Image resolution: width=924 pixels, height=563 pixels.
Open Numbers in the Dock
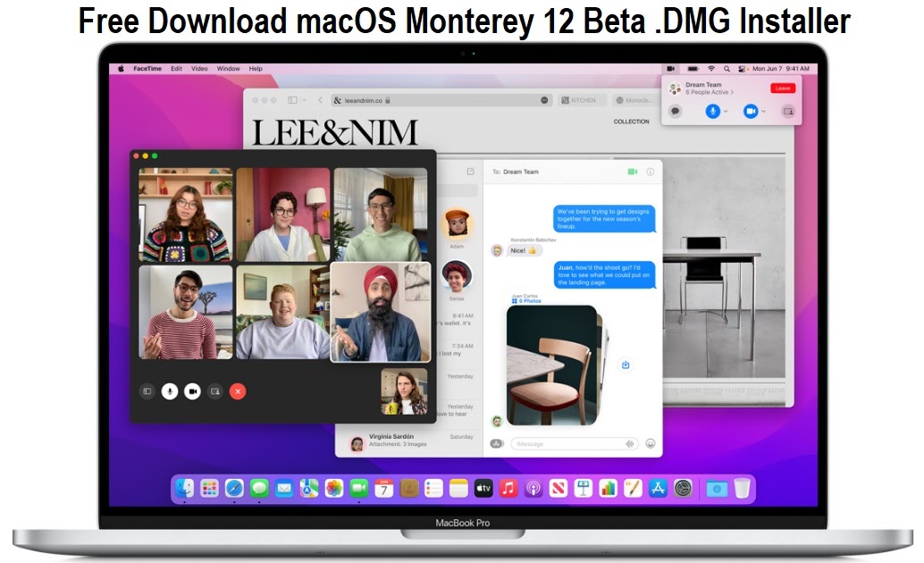609,488
